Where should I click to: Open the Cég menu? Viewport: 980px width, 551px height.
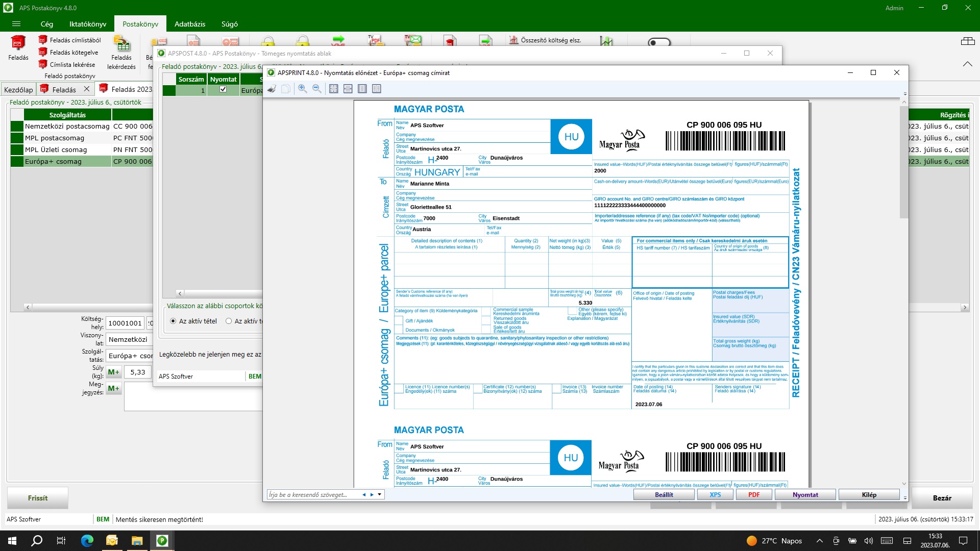47,24
